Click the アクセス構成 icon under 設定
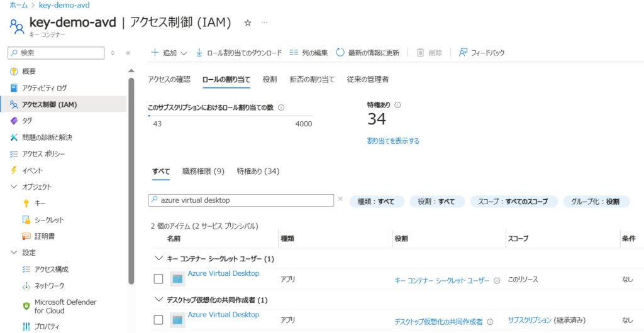 pyautogui.click(x=26, y=270)
